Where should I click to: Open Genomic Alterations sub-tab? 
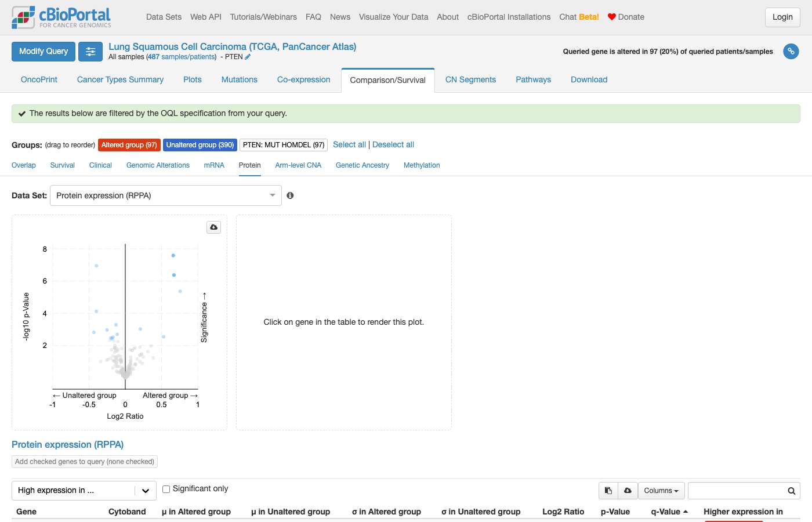[x=158, y=165]
